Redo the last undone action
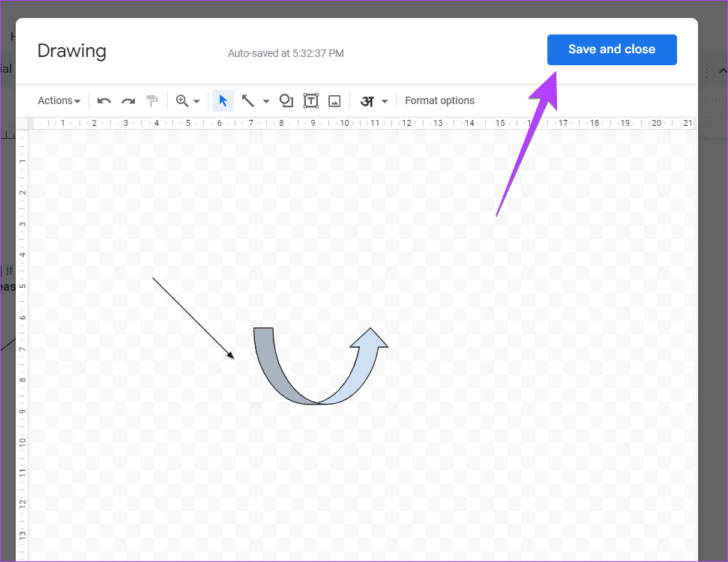Viewport: 728px width, 562px height. point(128,100)
